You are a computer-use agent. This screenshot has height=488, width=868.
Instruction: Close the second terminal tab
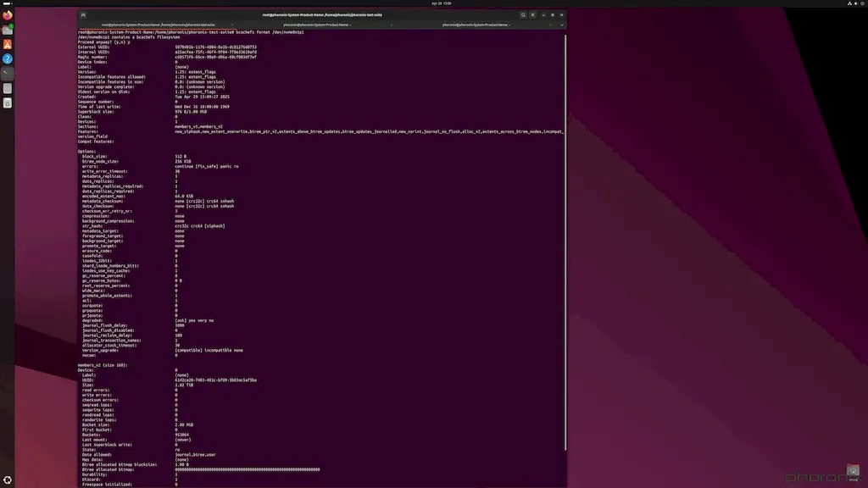click(x=391, y=25)
